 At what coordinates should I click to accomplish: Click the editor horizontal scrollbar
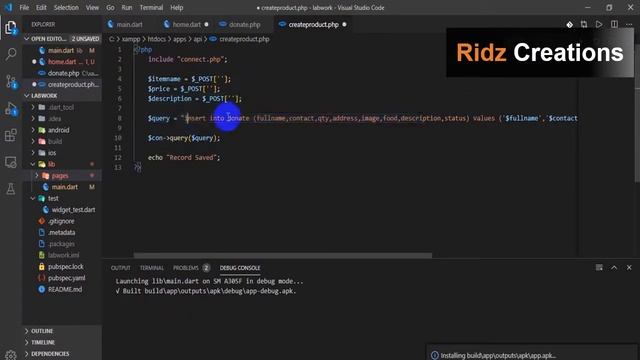pos(282,256)
